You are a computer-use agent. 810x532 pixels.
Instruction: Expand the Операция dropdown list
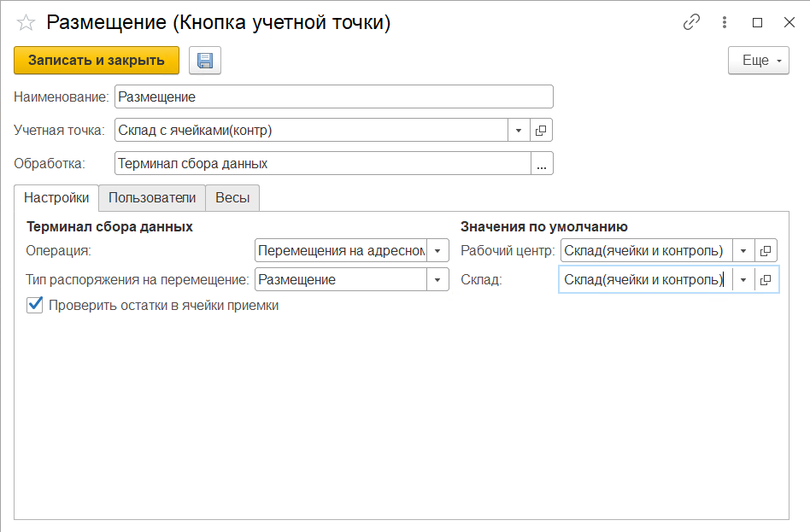[x=437, y=250]
